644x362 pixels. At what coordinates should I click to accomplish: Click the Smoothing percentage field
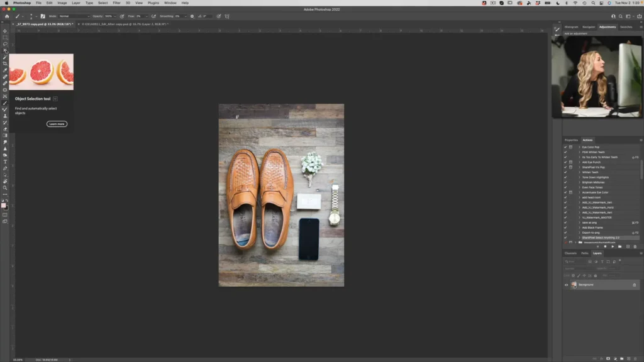(179, 16)
